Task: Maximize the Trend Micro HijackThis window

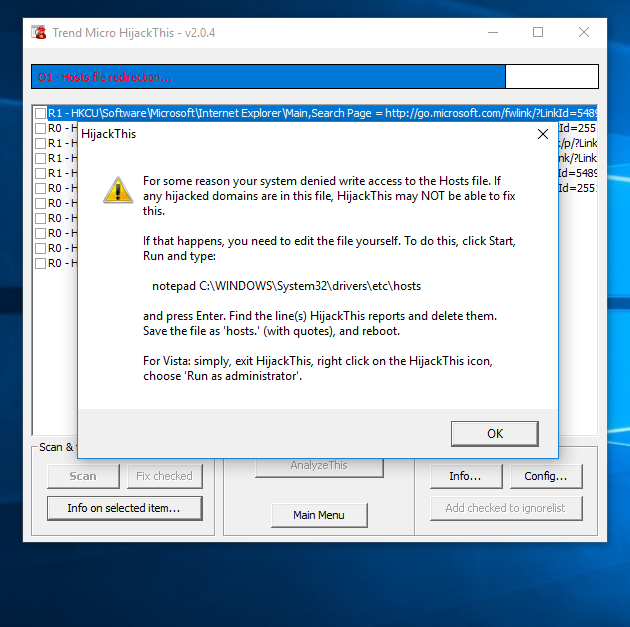Action: [538, 33]
